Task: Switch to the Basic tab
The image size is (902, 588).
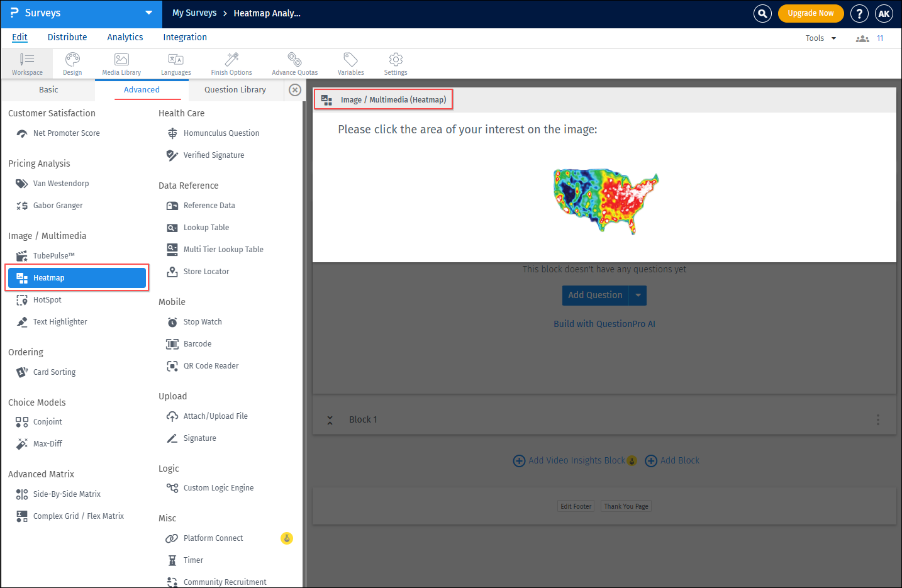Action: tap(48, 90)
